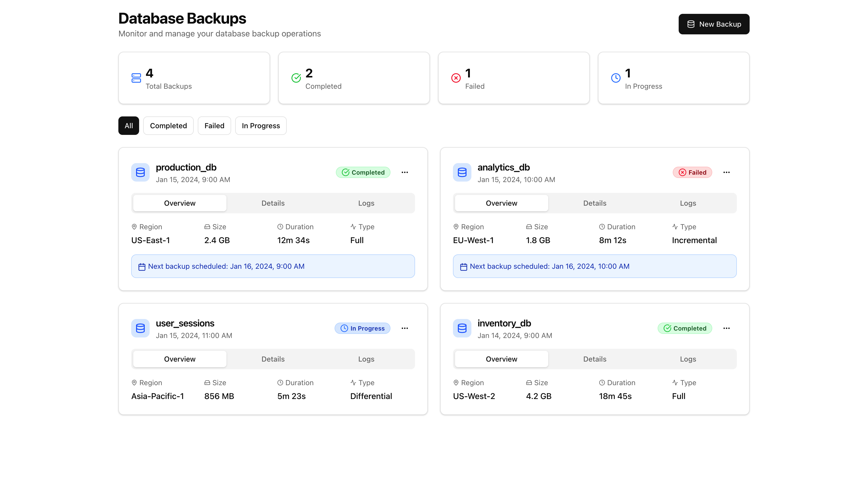Click the Region pin icon in analytics_db
868x498 pixels.
click(456, 227)
